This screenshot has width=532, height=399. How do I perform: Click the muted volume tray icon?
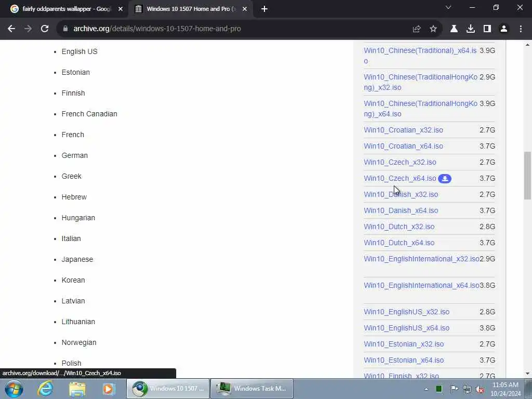[x=480, y=390]
